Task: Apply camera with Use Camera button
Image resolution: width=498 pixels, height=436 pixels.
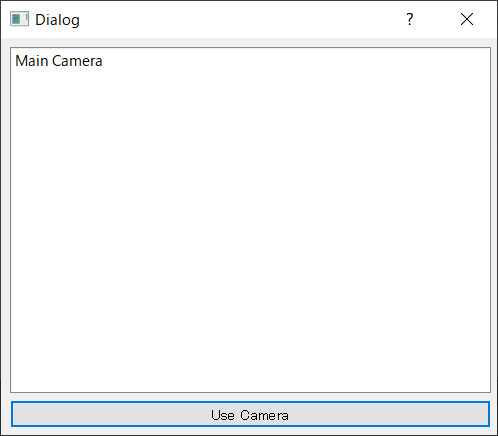Action: tap(250, 414)
